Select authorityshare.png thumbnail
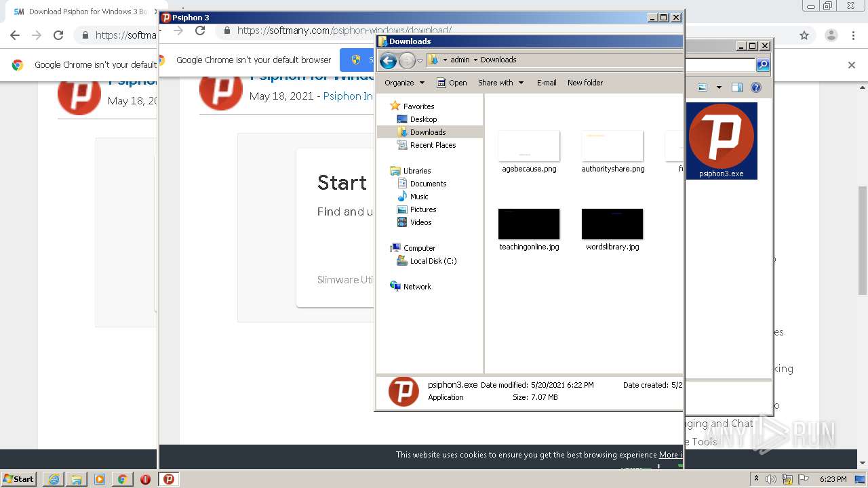 coord(612,146)
